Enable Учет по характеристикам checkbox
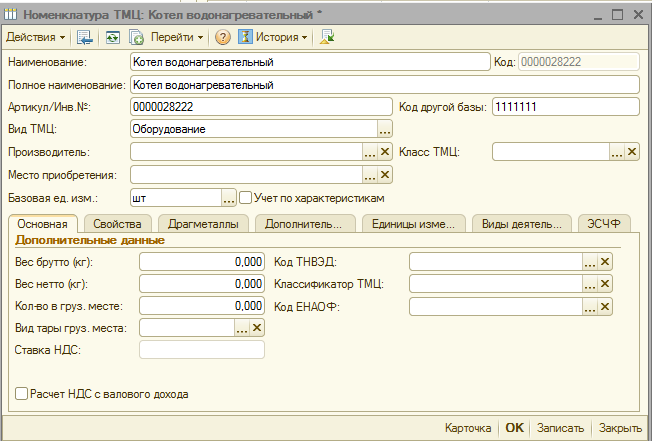 pos(245,198)
